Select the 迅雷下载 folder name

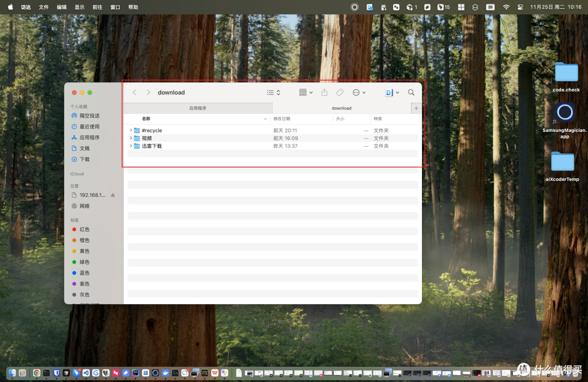pos(151,146)
